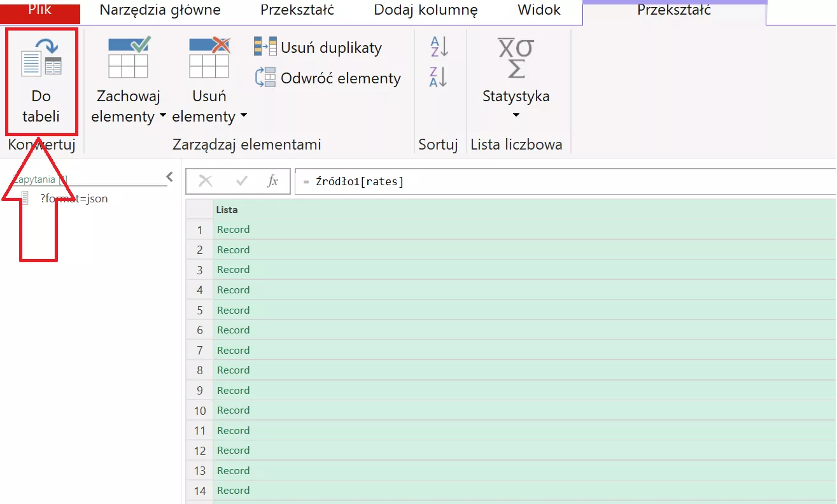This screenshot has height=504, width=837.
Task: Open the Statystyka dropdown arrow
Action: (x=516, y=115)
